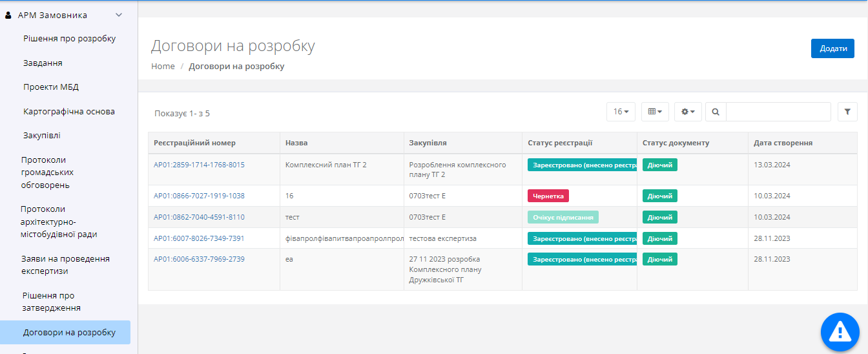Click the blue warning alert icon
Viewport: 868px width, 354px height.
click(840, 332)
